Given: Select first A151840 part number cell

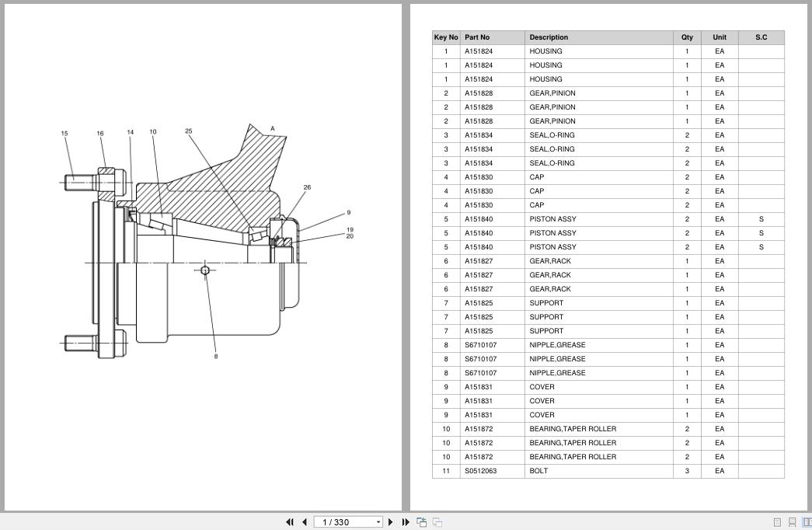Looking at the screenshot, I should pos(492,219).
